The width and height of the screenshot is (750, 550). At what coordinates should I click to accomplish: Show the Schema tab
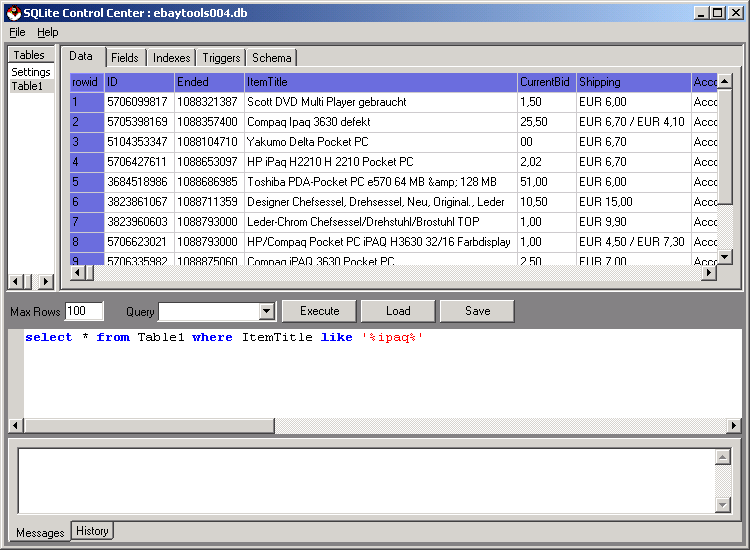tap(271, 58)
